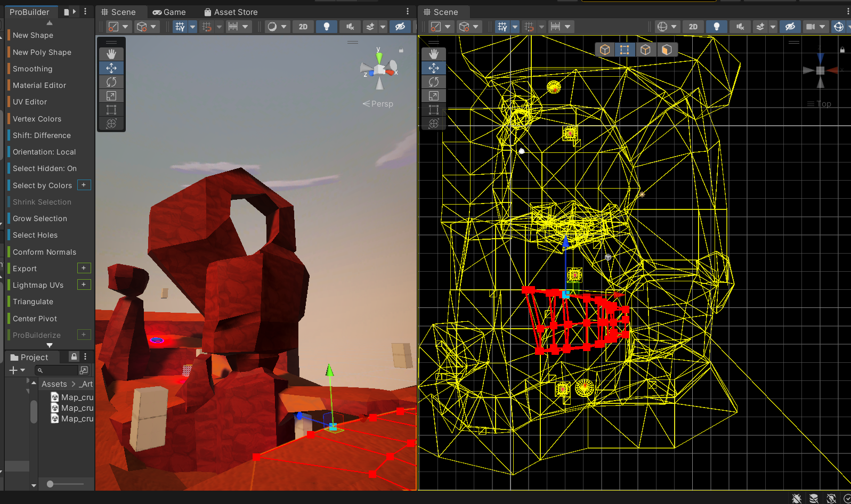
Task: Click the bug icon in the status bar
Action: [x=797, y=498]
